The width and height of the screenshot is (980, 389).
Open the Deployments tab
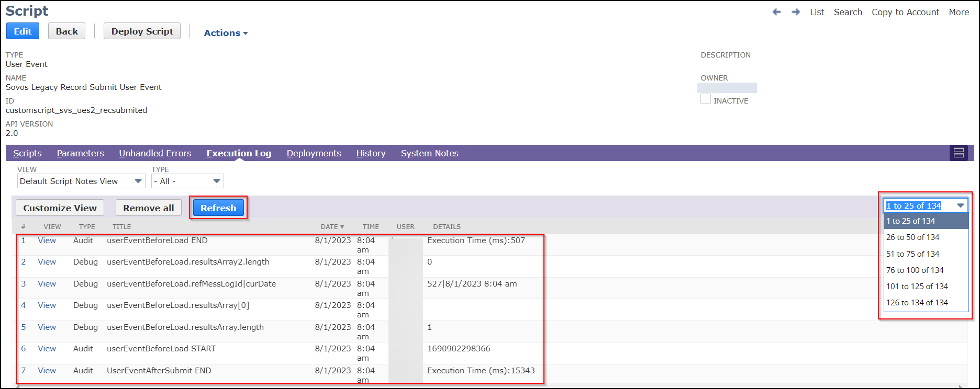314,153
